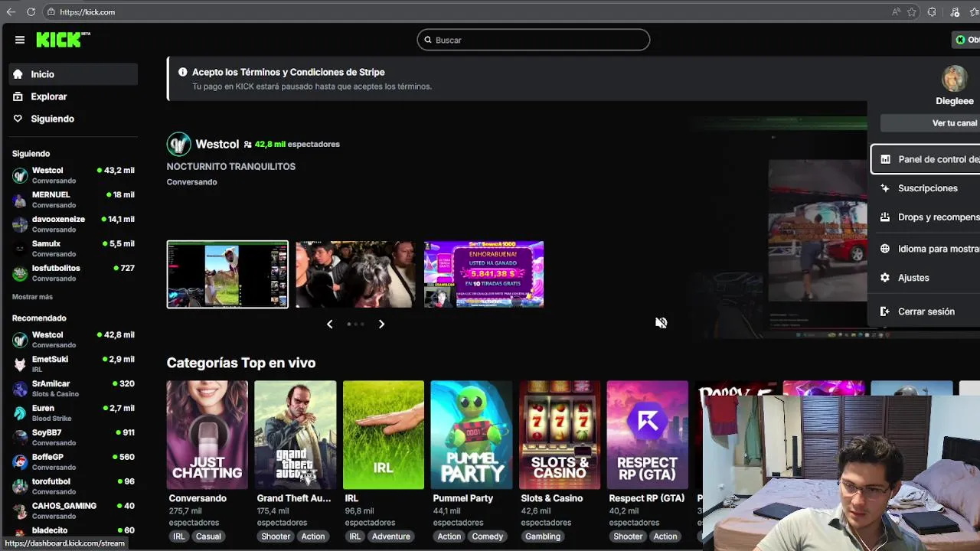Click Conversando under NOCTURNITO TRANQUILITOS title
Viewport: 980px width, 551px height.
(191, 182)
